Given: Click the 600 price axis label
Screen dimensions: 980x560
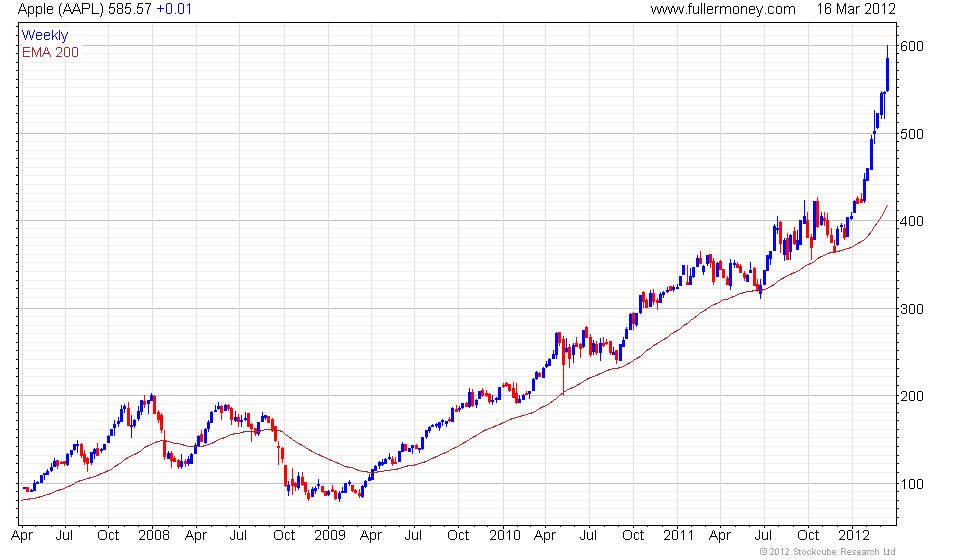Looking at the screenshot, I should (x=912, y=46).
